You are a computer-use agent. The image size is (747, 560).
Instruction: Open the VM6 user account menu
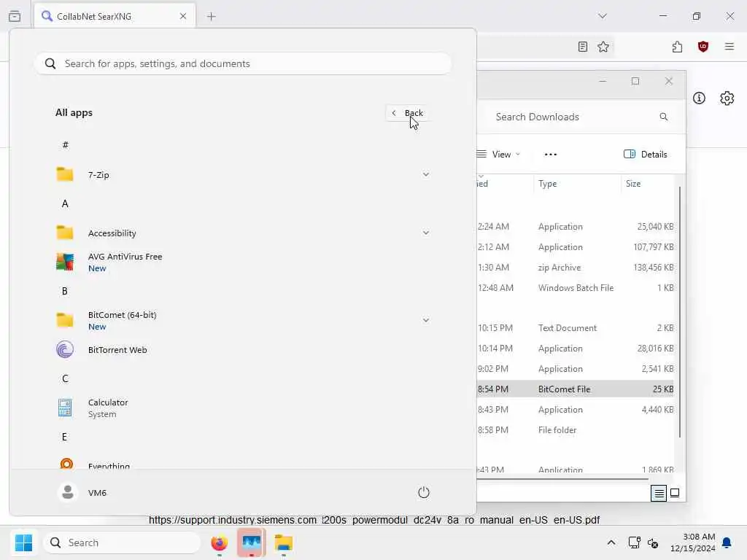[x=82, y=492]
